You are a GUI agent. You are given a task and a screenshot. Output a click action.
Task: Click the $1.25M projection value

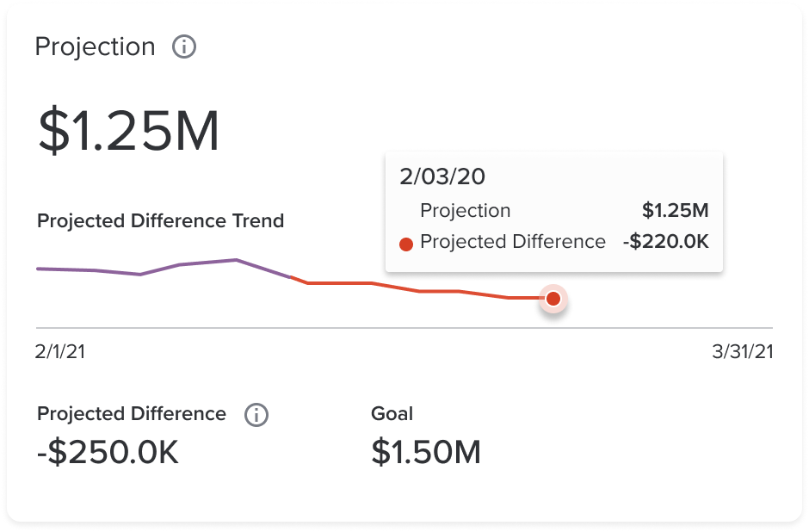[127, 129]
